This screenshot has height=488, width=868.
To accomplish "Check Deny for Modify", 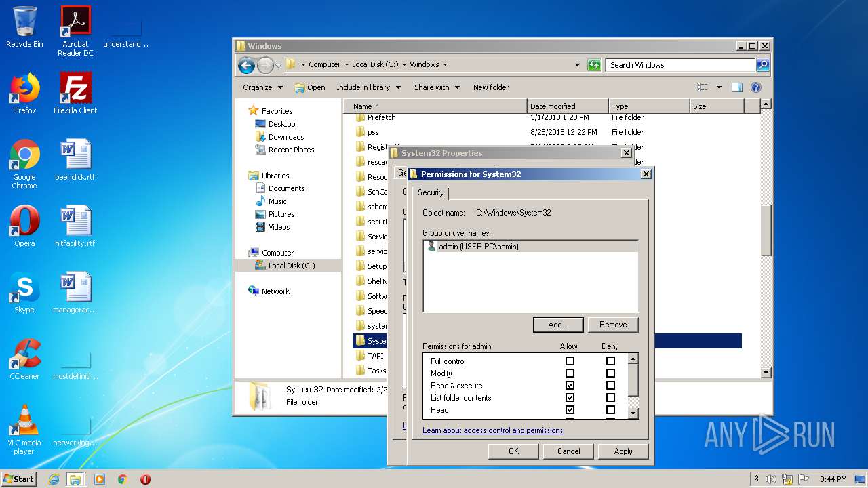I will 610,373.
